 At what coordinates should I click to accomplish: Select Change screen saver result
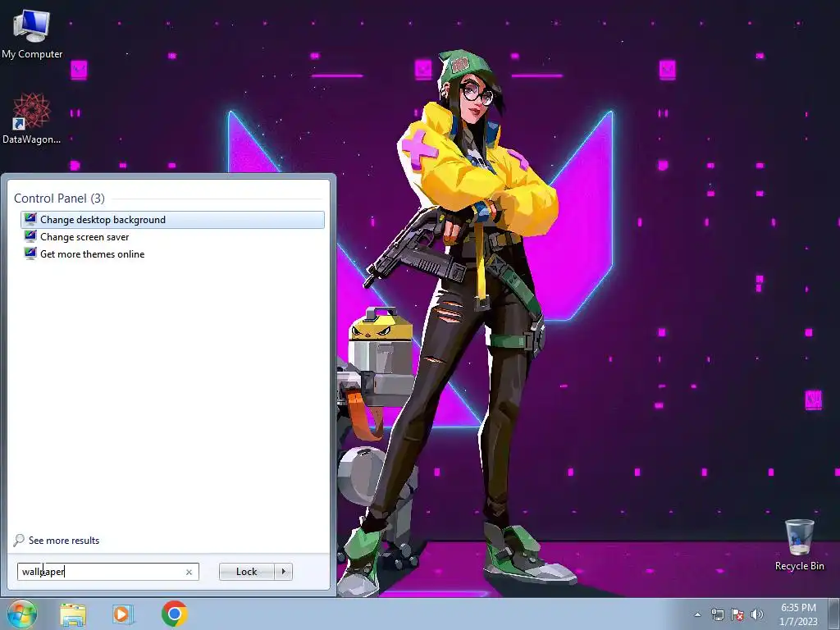(x=172, y=237)
